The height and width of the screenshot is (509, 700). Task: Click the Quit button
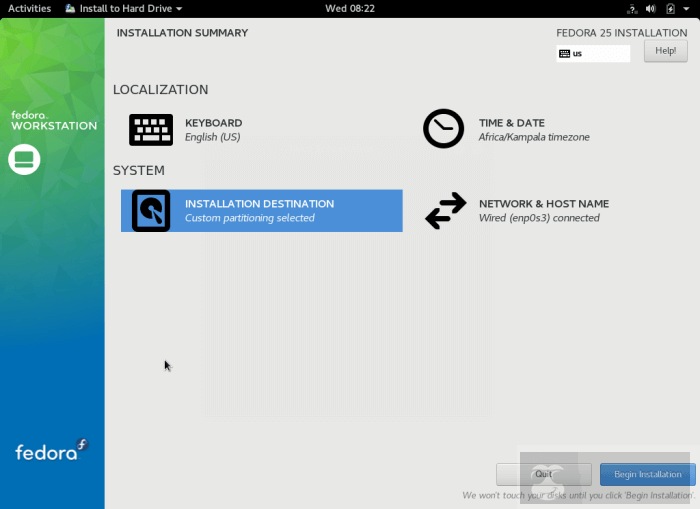pyautogui.click(x=544, y=474)
